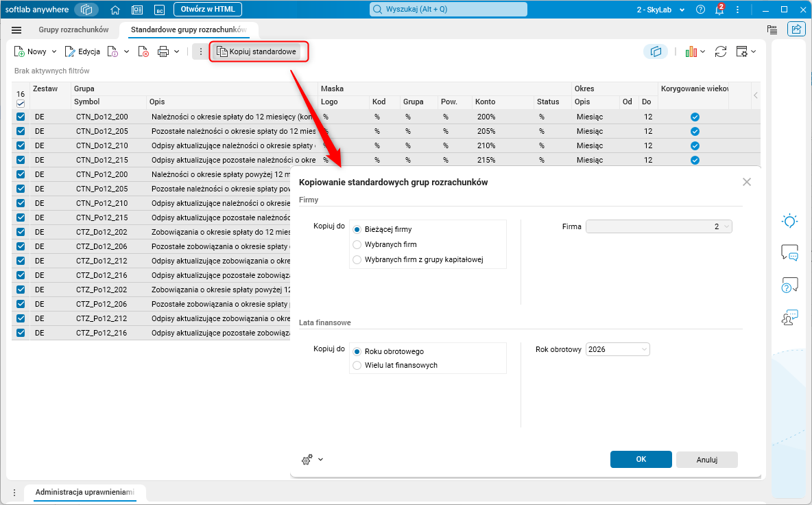This screenshot has width=812, height=505.
Task: Click the share icon at top right
Action: [796, 29]
